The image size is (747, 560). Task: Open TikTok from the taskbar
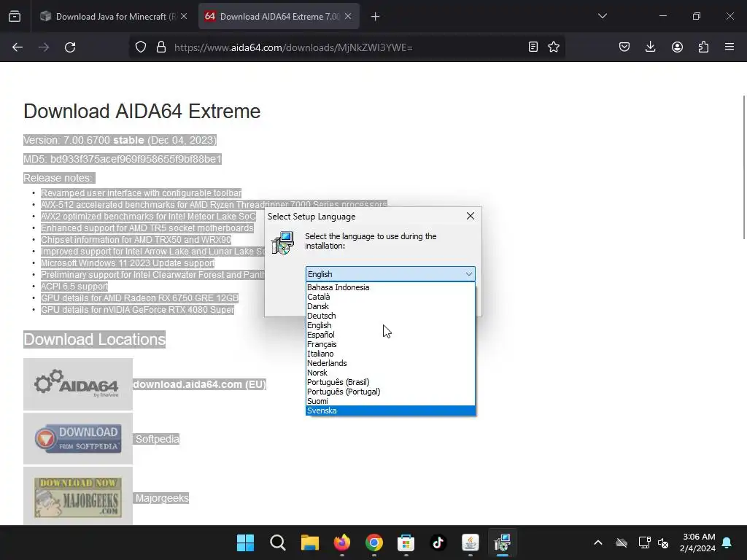pos(438,542)
